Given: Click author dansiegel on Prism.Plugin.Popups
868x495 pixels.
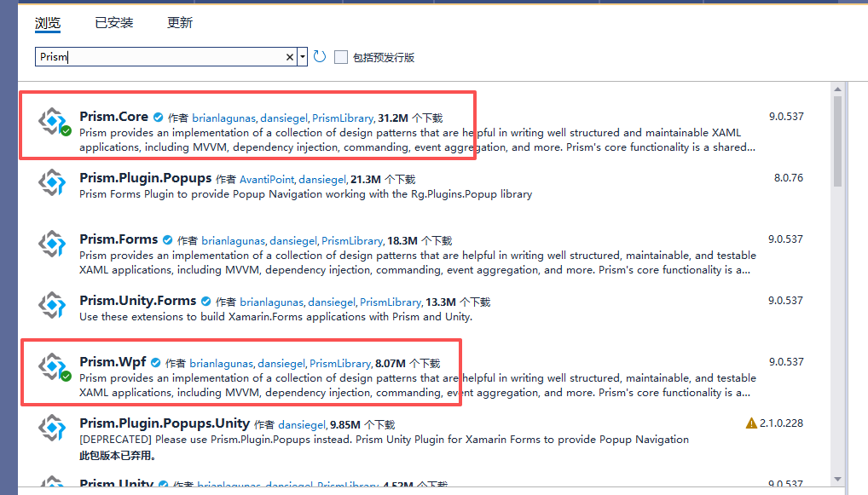Looking at the screenshot, I should click(322, 180).
